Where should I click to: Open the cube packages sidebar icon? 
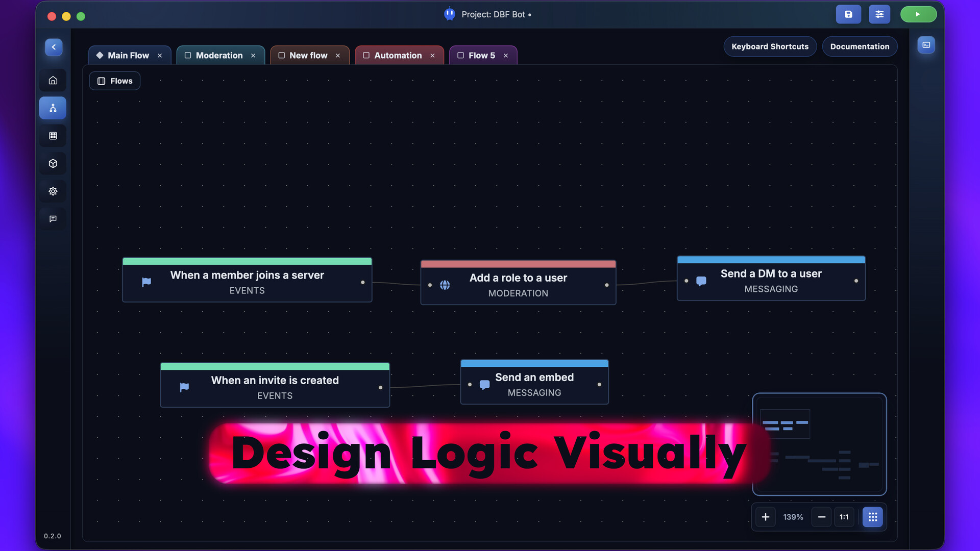click(x=53, y=164)
